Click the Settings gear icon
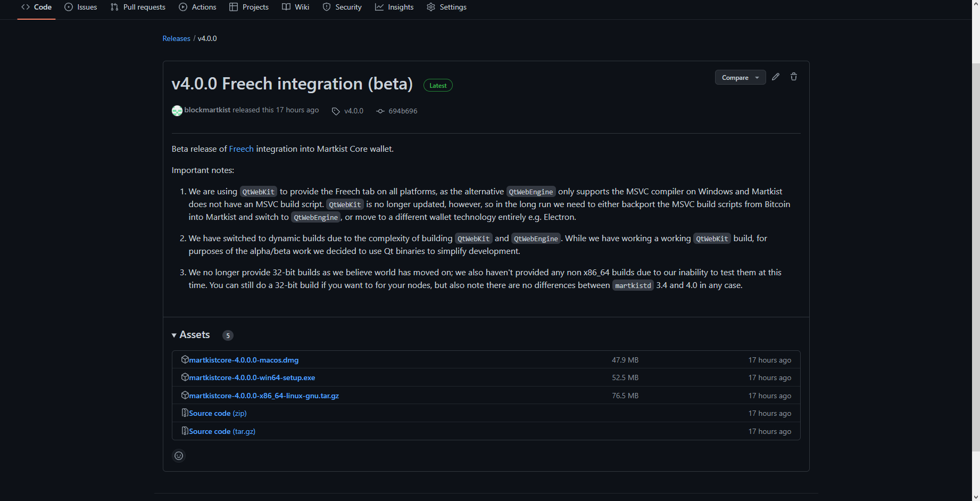The height and width of the screenshot is (501, 980). coord(431,7)
